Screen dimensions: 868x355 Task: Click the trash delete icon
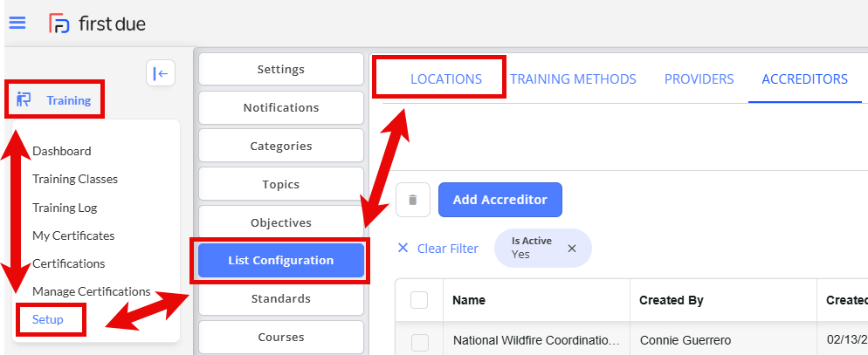(413, 200)
